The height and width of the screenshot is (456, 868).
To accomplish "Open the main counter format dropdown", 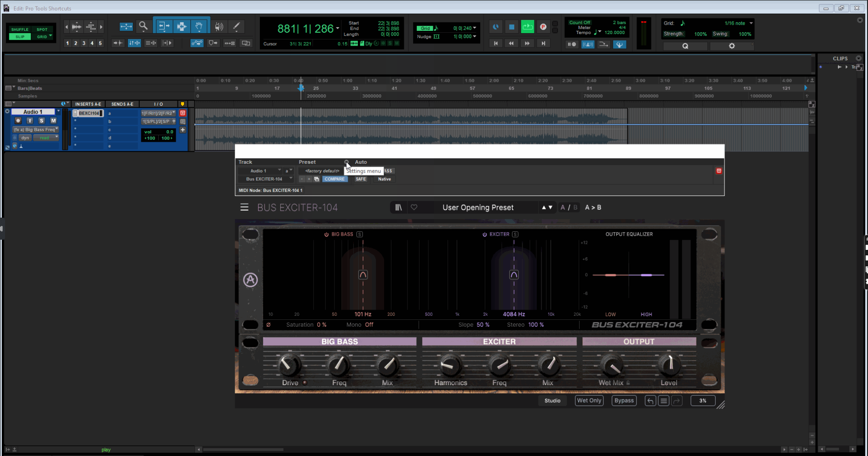I will pos(338,29).
